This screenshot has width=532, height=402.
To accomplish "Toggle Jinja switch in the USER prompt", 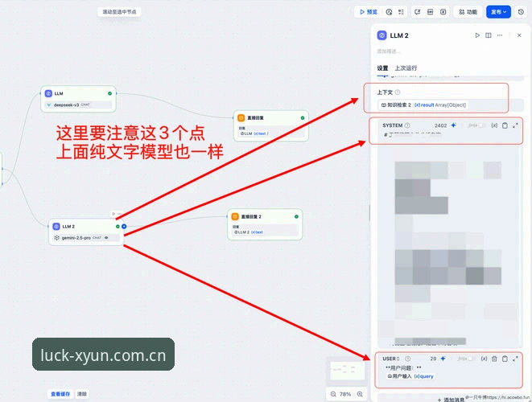I will 471,359.
